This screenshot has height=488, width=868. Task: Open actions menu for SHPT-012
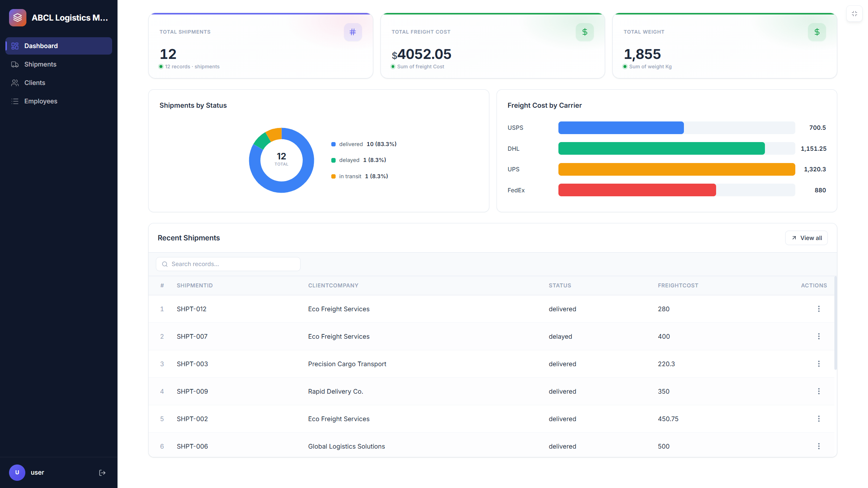(819, 309)
